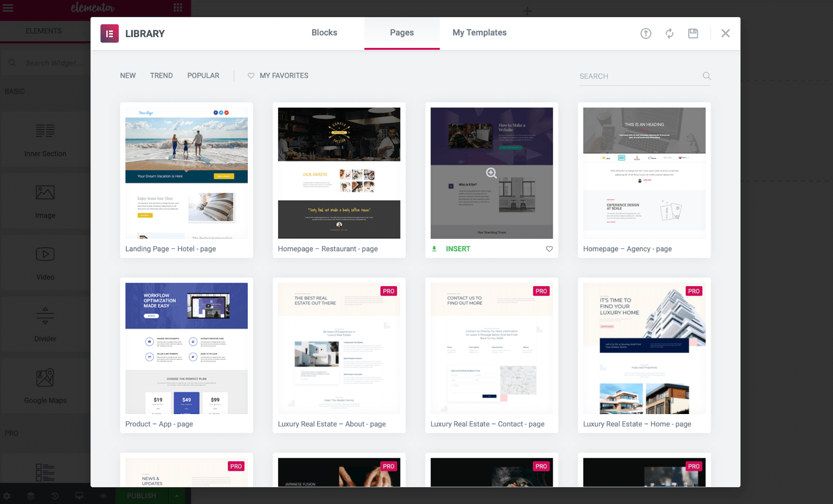Switch to the Blocks tab
The width and height of the screenshot is (833, 504).
(x=324, y=32)
